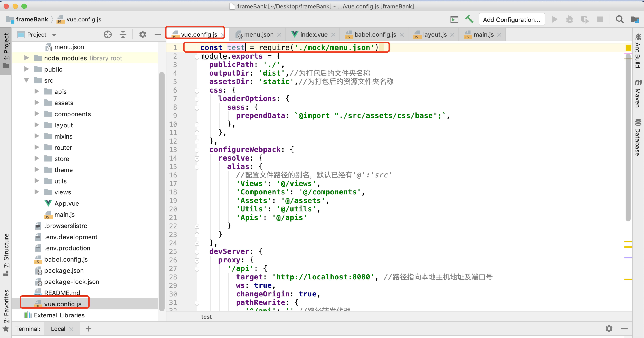
Task: Toggle the Maven tool window
Action: coord(638,94)
